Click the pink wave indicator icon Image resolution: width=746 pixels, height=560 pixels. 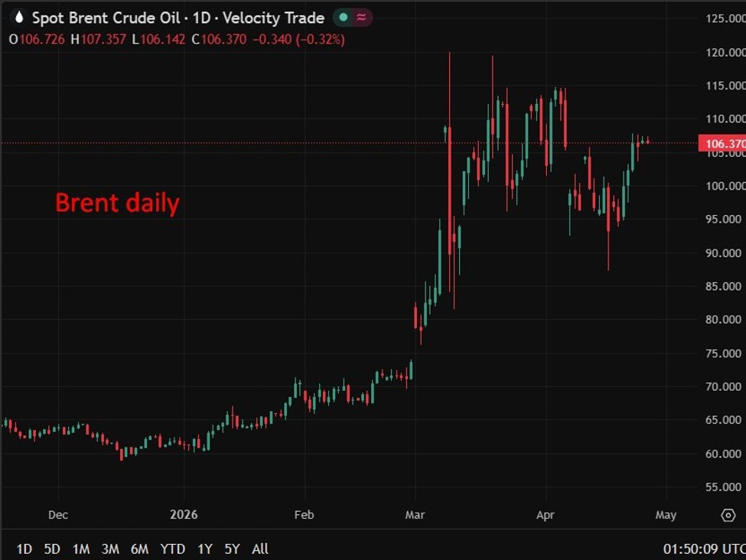[x=360, y=18]
